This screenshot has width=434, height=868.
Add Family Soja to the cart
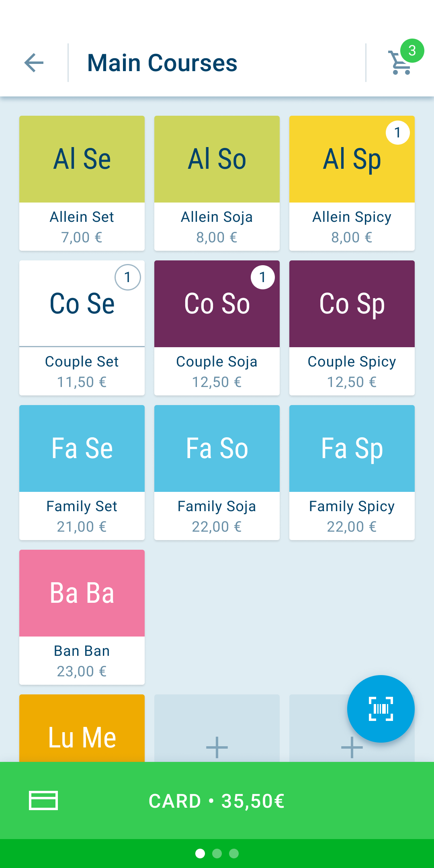[217, 472]
